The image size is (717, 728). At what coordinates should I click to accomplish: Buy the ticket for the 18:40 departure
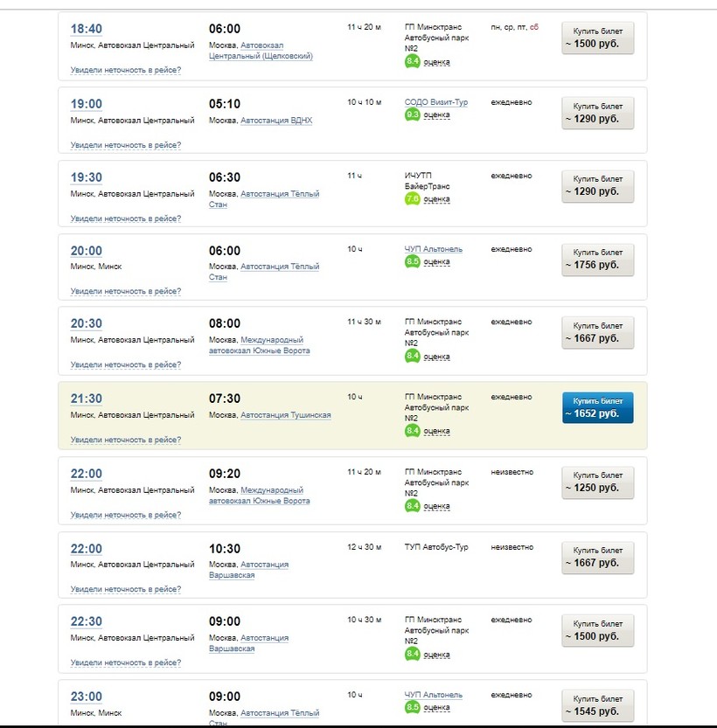click(597, 38)
